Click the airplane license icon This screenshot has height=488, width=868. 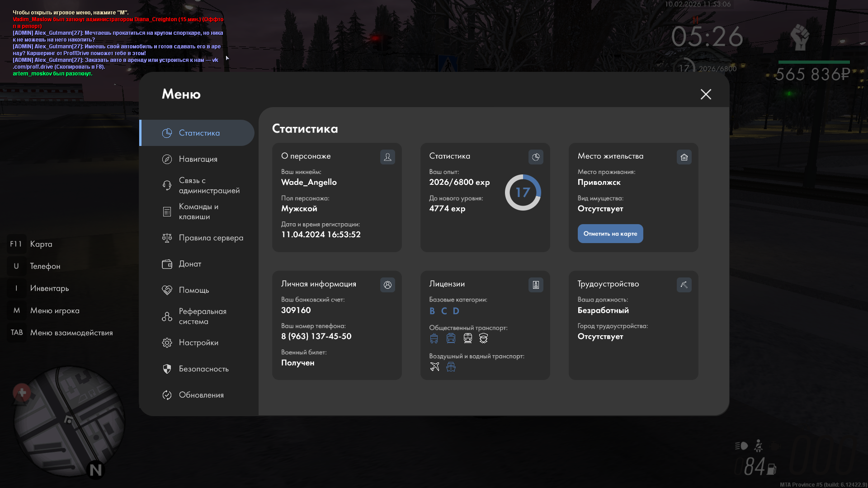coord(434,366)
